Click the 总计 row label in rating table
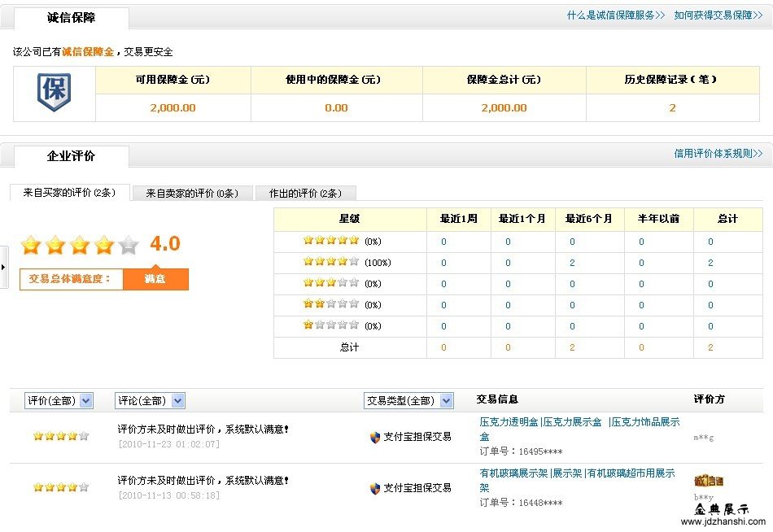 click(x=350, y=347)
